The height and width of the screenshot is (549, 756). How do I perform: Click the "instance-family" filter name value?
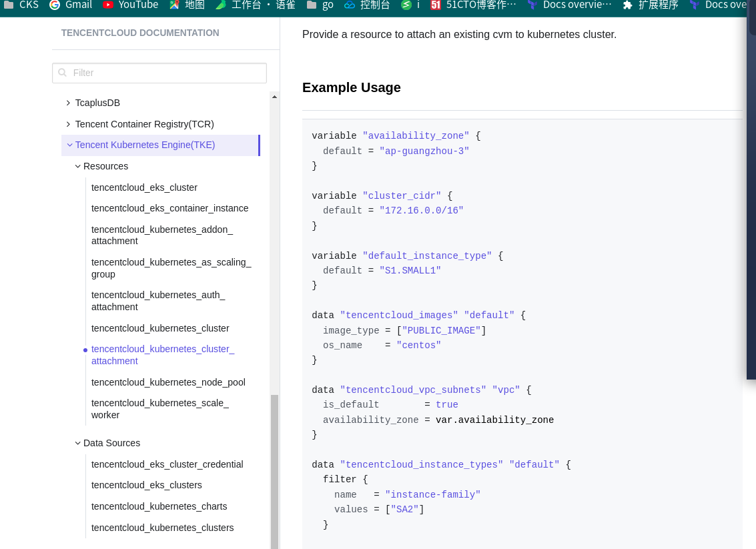(x=433, y=494)
